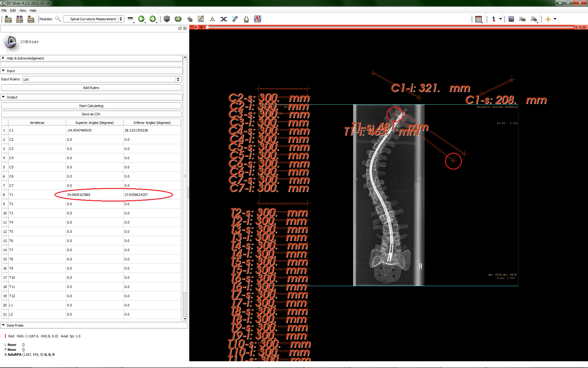Open the Spinal Curvature Measurement module dropdown
Image resolution: width=588 pixels, height=368 pixels.
[93, 19]
